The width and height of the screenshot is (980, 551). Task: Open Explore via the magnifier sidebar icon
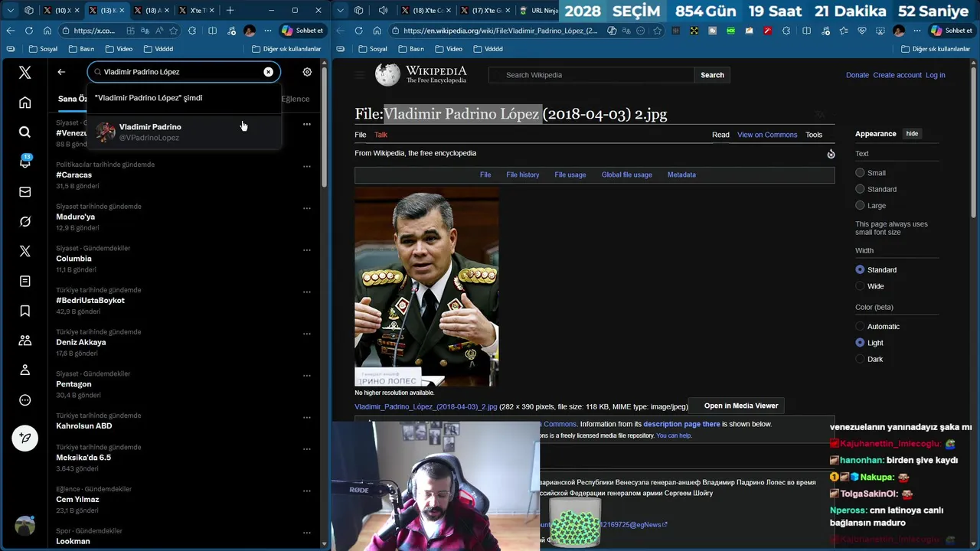[x=24, y=132]
